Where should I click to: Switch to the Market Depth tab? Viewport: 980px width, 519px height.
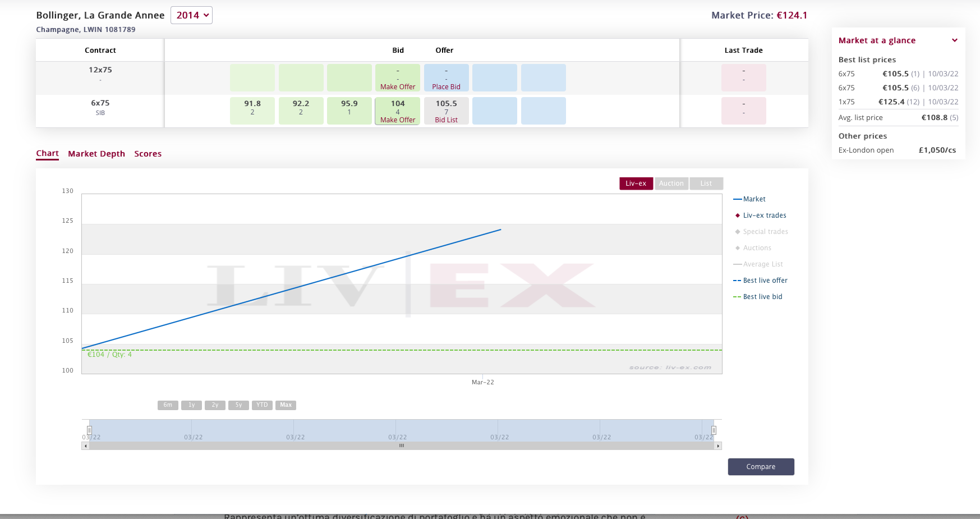[x=96, y=154]
